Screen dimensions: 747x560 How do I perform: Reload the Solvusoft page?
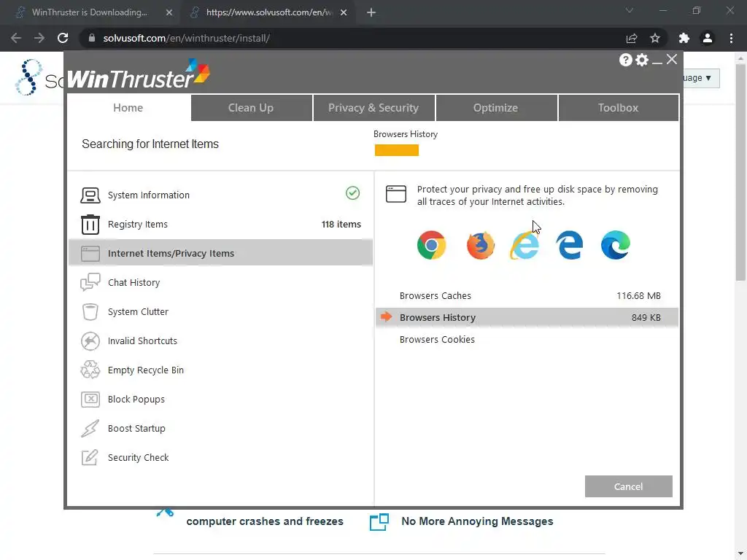pos(63,38)
